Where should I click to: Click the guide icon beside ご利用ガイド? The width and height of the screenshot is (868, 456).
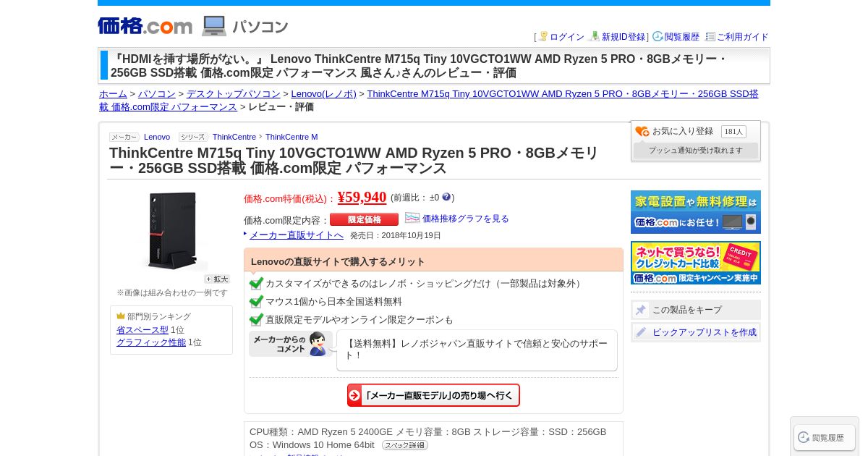(x=710, y=36)
